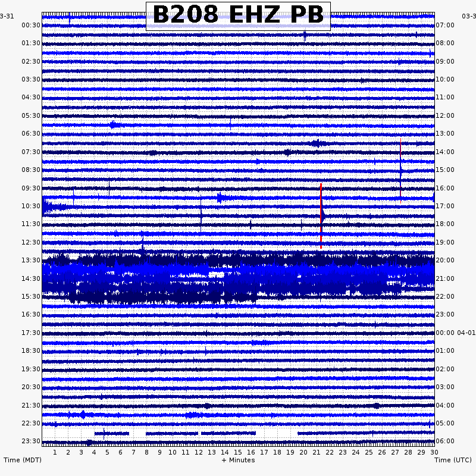Click the 19:30 MDT time label
The image size is (476, 476).
click(31, 369)
